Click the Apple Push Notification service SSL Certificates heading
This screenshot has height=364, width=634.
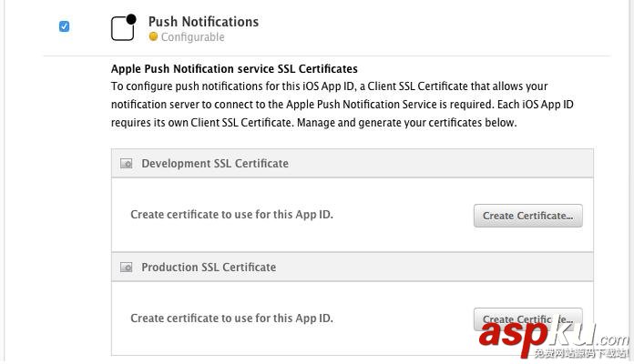click(234, 68)
